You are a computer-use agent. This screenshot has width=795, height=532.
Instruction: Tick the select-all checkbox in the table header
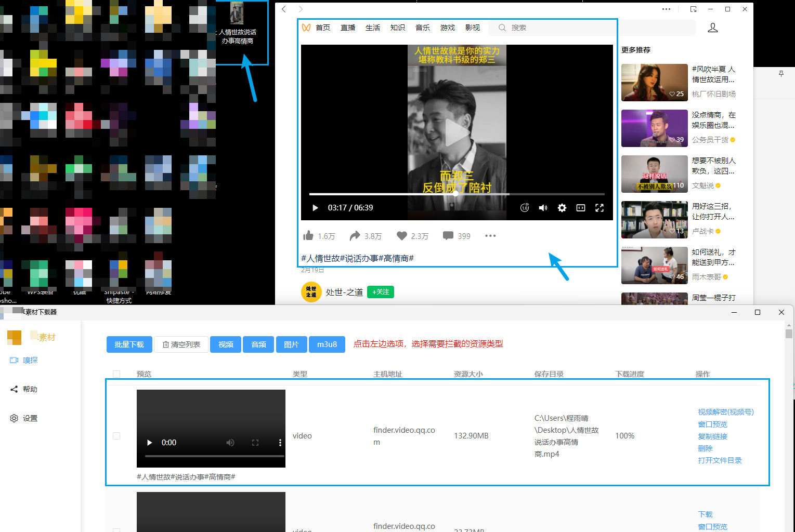(x=116, y=374)
